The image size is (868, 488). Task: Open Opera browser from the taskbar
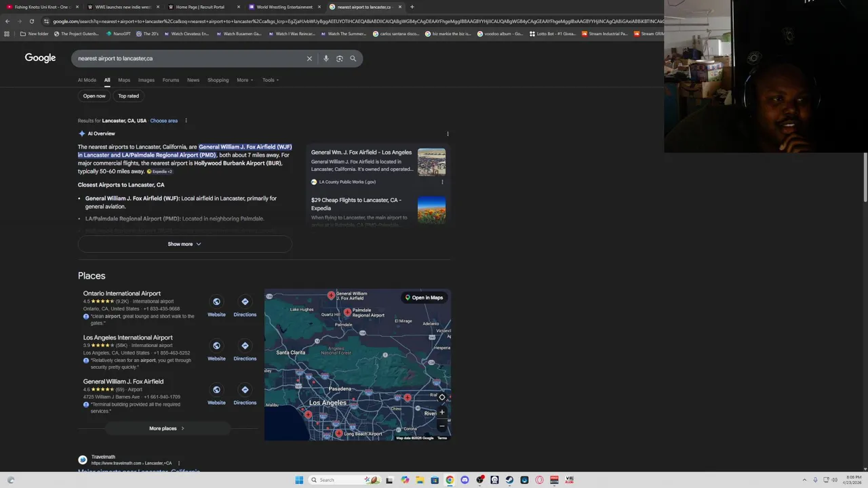pos(539,480)
